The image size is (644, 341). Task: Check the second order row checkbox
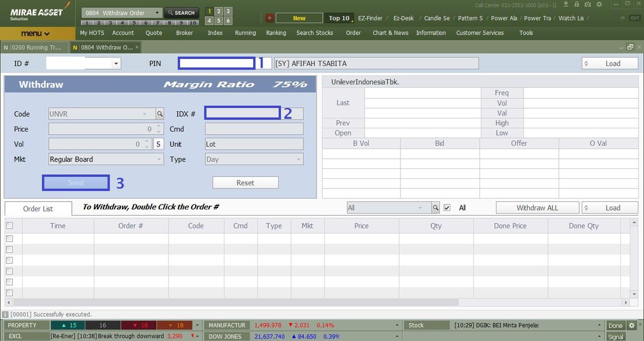[x=9, y=249]
